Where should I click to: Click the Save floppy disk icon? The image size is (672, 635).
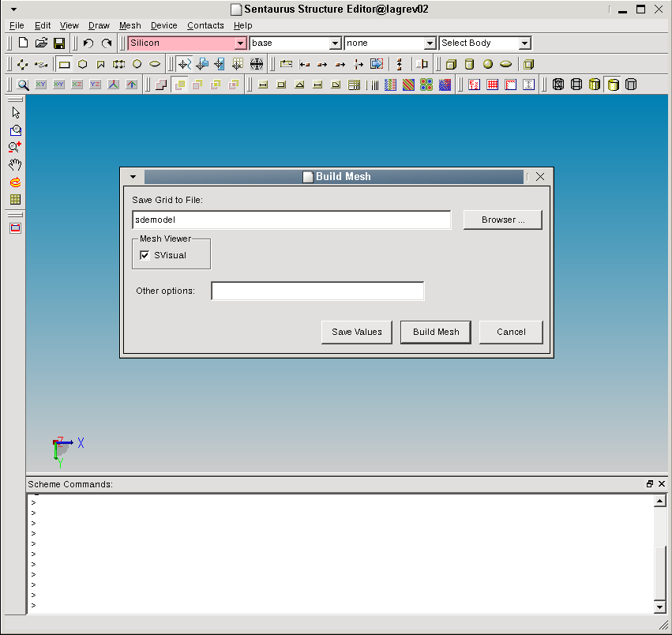click(59, 43)
